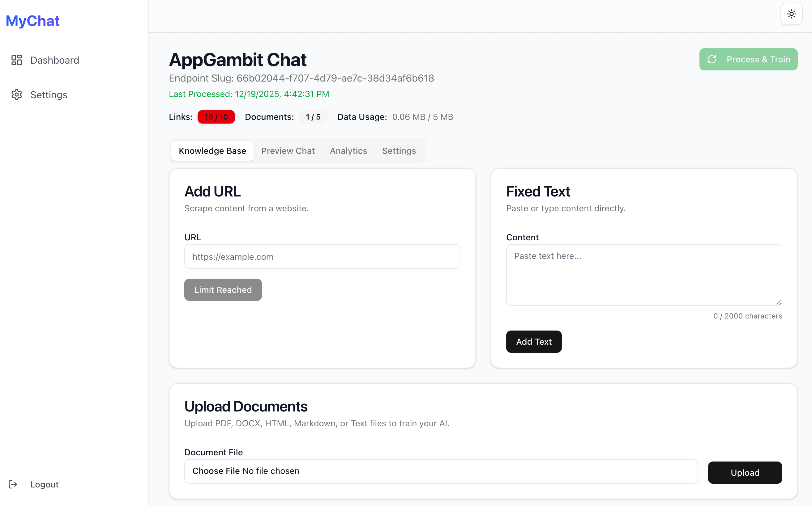This screenshot has width=812, height=506.
Task: Start training with Process & Train label
Action: 759,60
